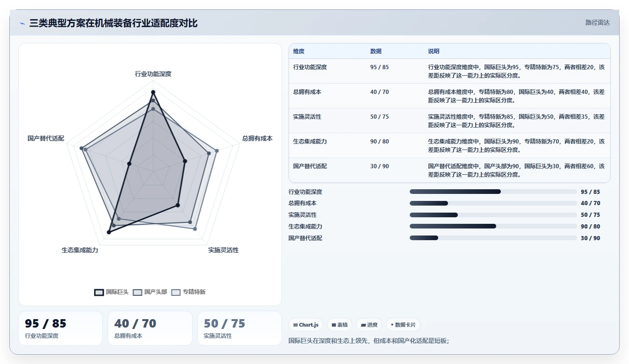Click 国际巨头 data point on 生态集成能力 axis

(x=108, y=232)
